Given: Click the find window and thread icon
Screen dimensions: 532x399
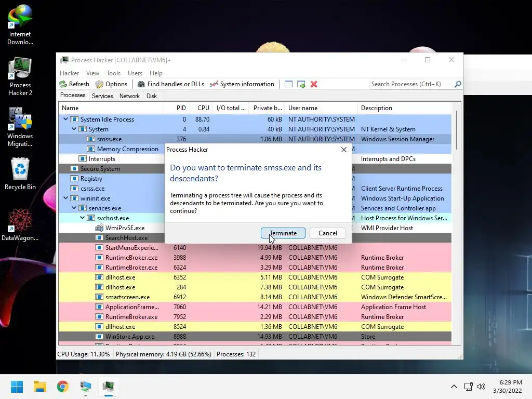Looking at the screenshot, I should (x=301, y=84).
